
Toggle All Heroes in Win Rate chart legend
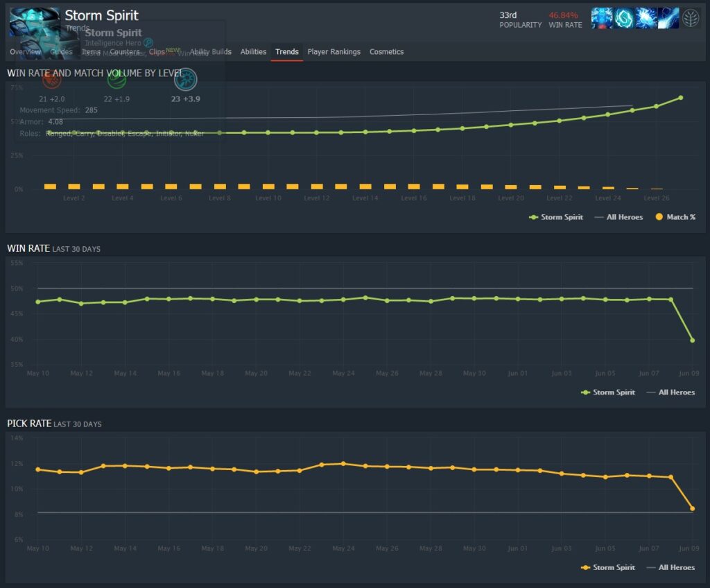click(x=670, y=392)
